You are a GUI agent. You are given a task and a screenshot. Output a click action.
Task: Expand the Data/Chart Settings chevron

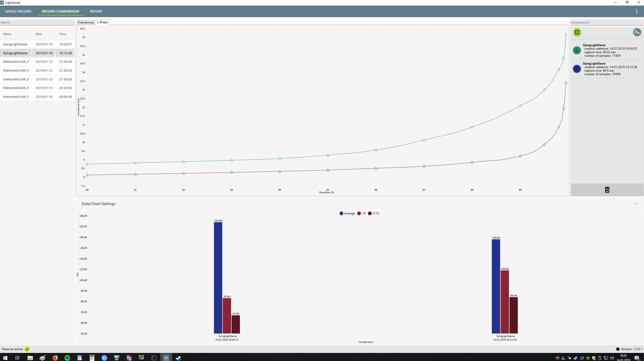point(636,204)
